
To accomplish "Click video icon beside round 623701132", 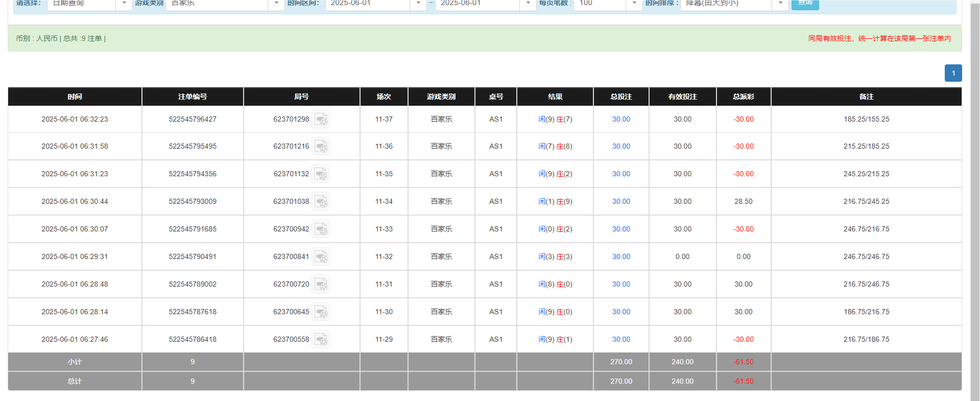I will [321, 174].
